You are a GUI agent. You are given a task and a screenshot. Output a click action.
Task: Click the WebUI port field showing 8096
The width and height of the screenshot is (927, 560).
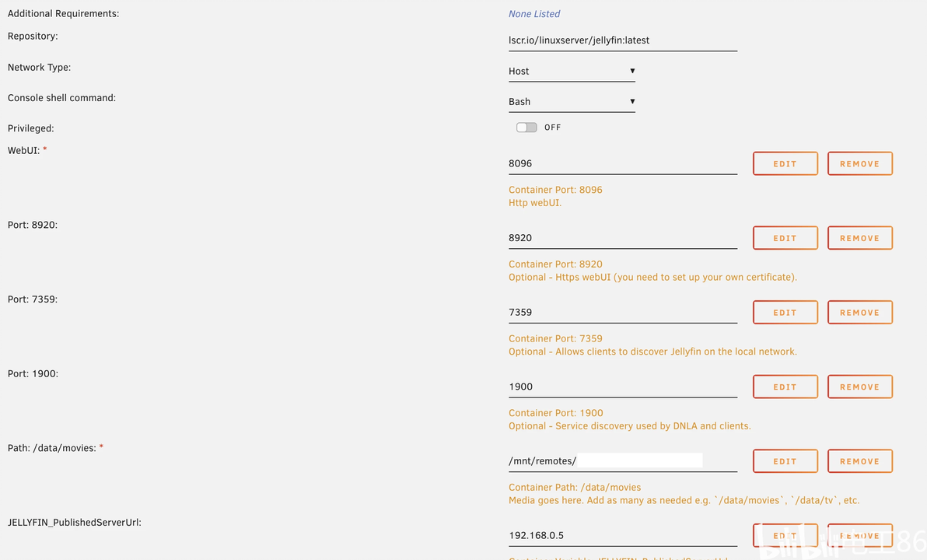coord(622,164)
